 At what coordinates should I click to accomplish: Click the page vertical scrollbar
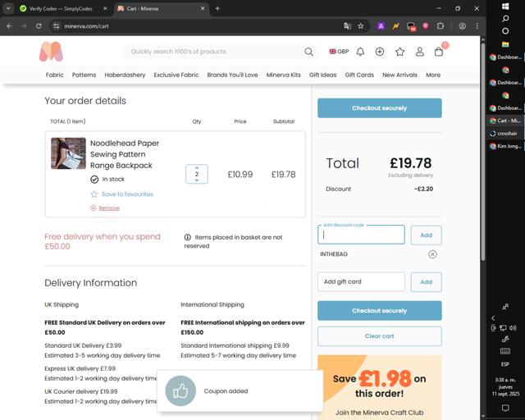(483, 151)
